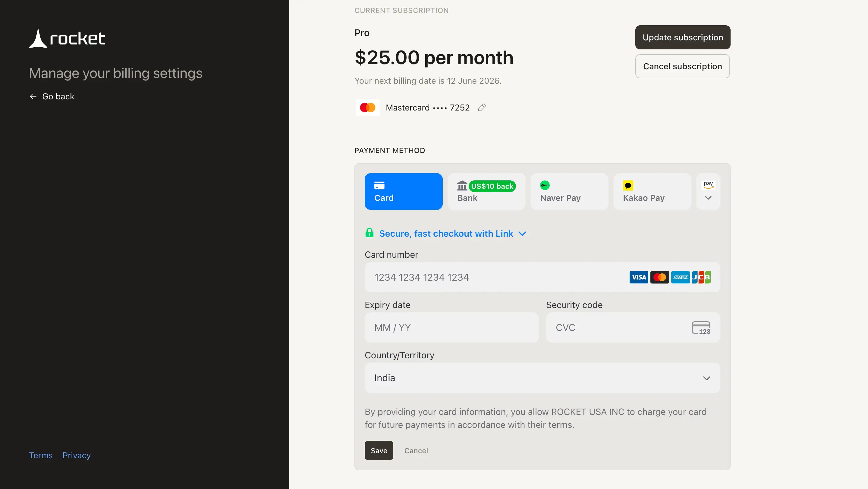Click the Mastercard logo in card number field
Viewport: 868px width, 489px height.
click(659, 277)
